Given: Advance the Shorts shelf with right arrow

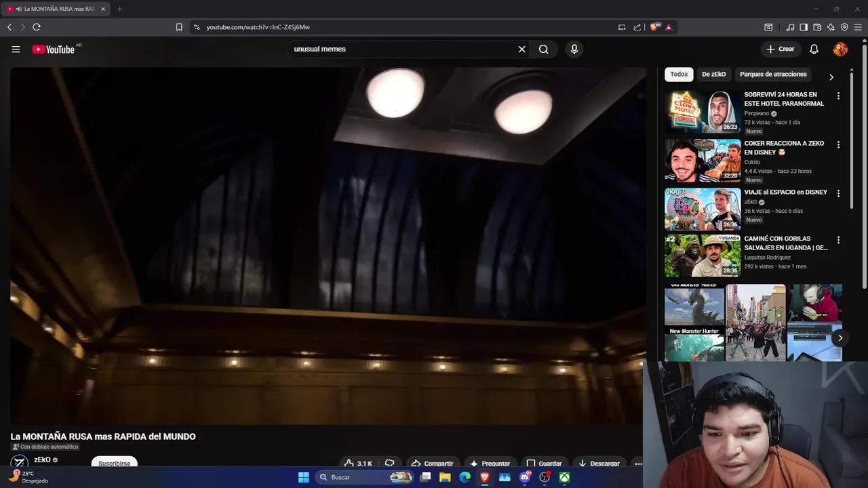Looking at the screenshot, I should [x=840, y=338].
